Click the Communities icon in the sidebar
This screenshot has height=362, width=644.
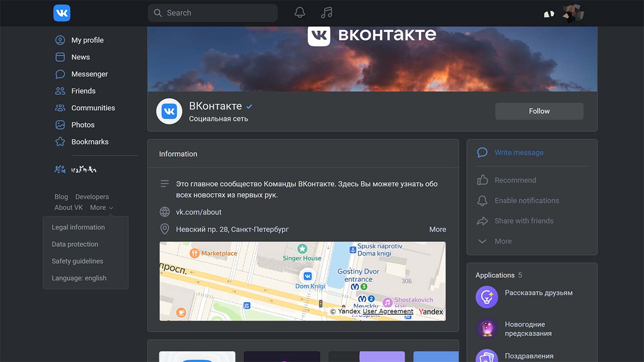pyautogui.click(x=60, y=108)
